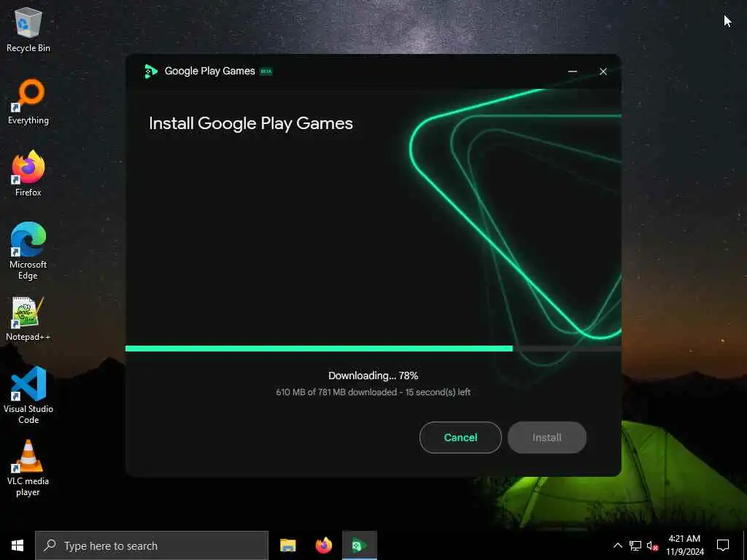The image size is (747, 560).
Task: Click the greyed-out Install button
Action: pyautogui.click(x=547, y=437)
